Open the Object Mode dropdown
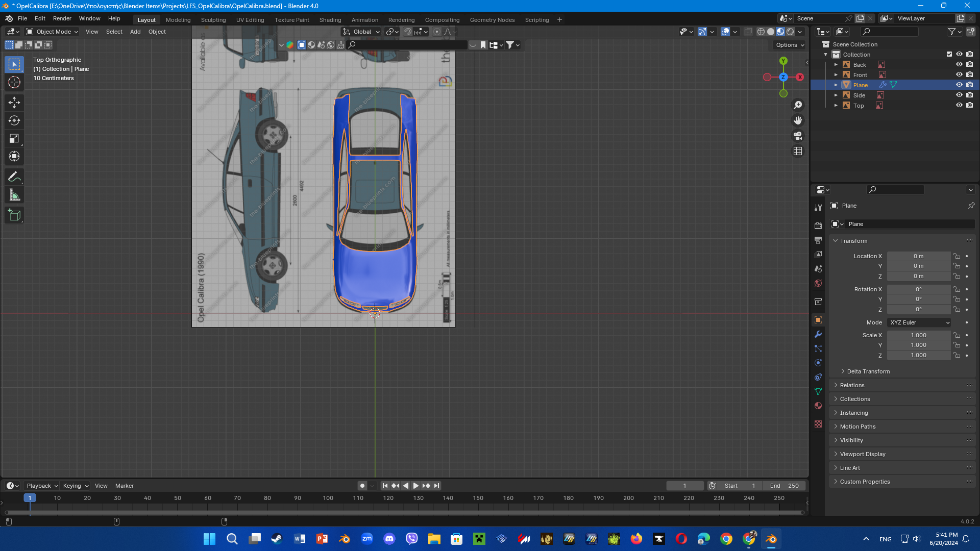This screenshot has height=551, width=980. coord(52,32)
